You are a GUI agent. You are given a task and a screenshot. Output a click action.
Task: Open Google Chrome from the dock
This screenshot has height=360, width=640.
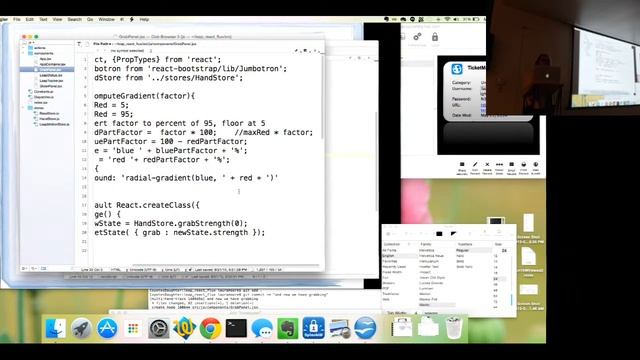210,329
